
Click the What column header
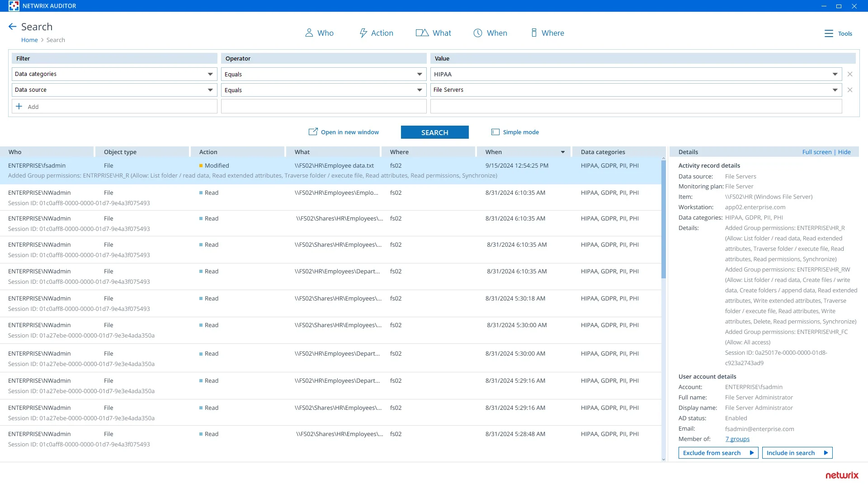coord(333,152)
